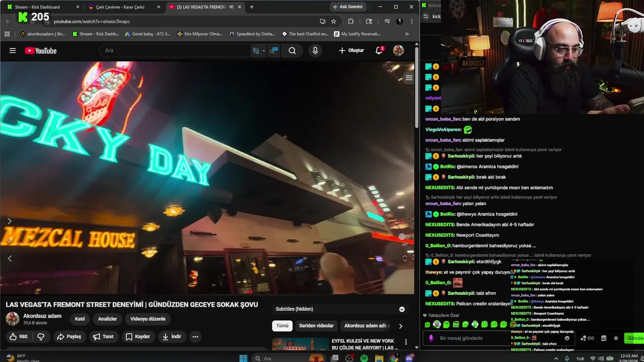Click the Kaydet save button

tap(137, 336)
